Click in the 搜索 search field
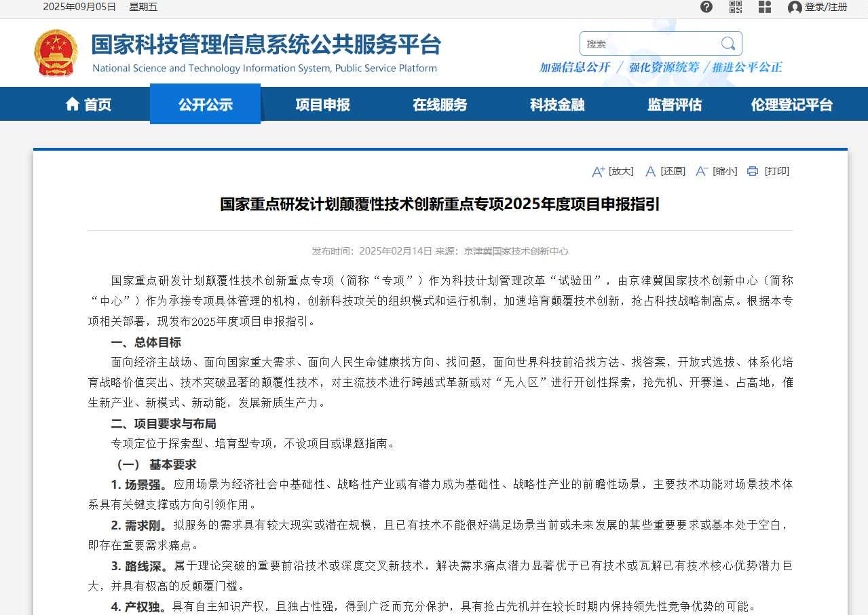Image resolution: width=868 pixels, height=615 pixels. click(x=648, y=43)
